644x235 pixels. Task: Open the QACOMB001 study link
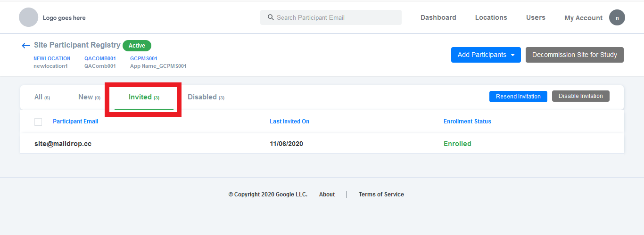click(x=100, y=59)
